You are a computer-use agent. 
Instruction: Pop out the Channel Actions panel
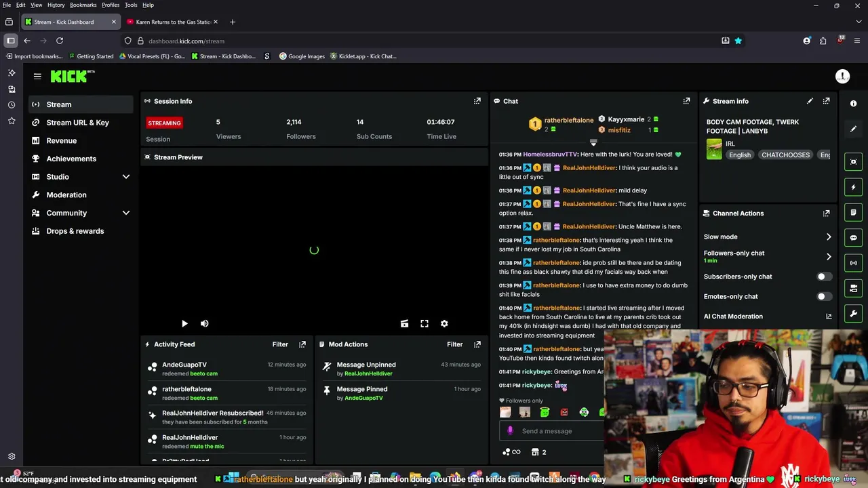[x=826, y=213]
